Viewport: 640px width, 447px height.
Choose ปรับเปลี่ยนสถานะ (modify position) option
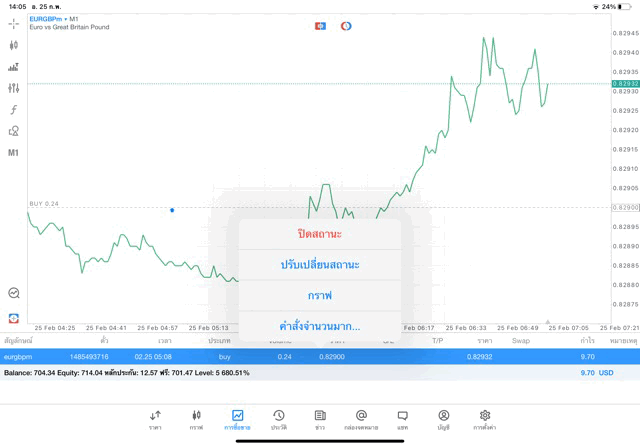point(320,265)
